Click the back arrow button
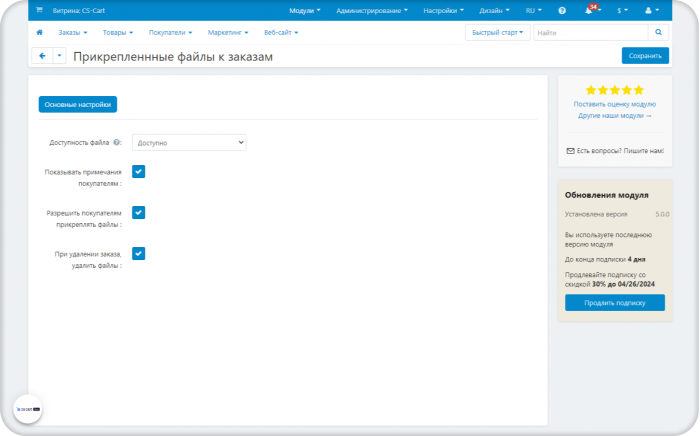The height and width of the screenshot is (436, 700). click(x=42, y=56)
